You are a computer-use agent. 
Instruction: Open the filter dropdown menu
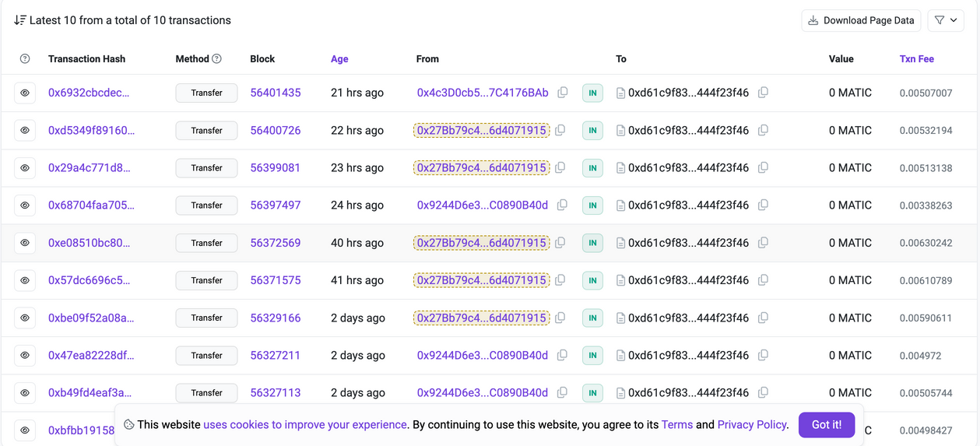[x=946, y=20]
